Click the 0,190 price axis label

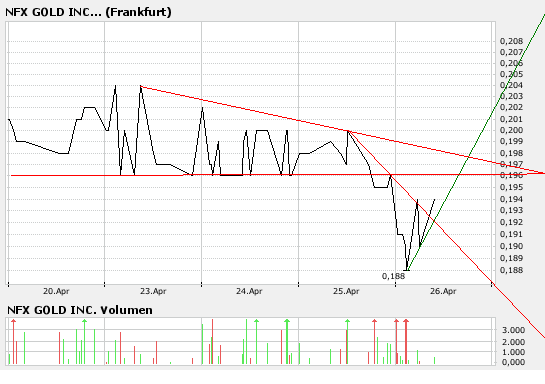511,246
